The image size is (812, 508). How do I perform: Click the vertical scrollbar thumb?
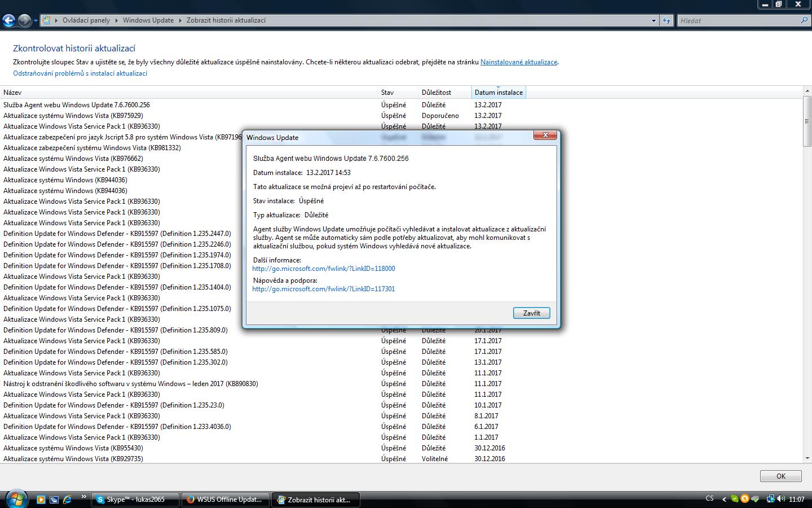pos(807,121)
